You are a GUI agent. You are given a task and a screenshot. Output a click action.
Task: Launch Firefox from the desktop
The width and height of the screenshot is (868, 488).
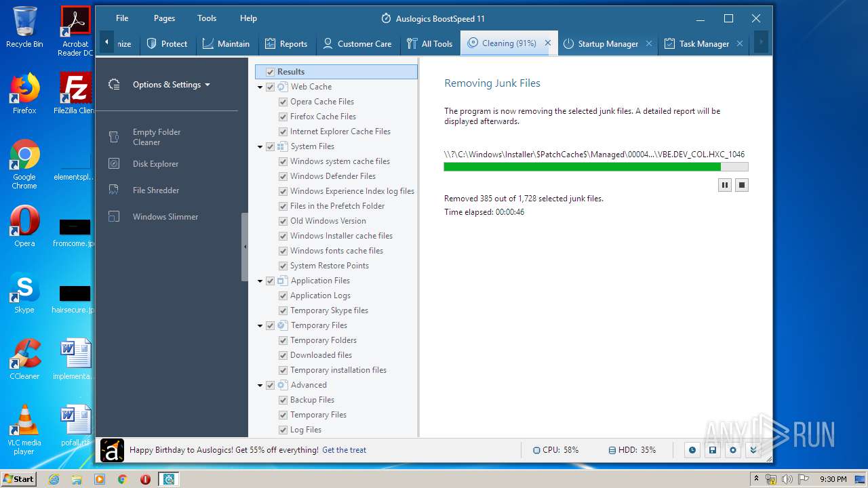[24, 94]
